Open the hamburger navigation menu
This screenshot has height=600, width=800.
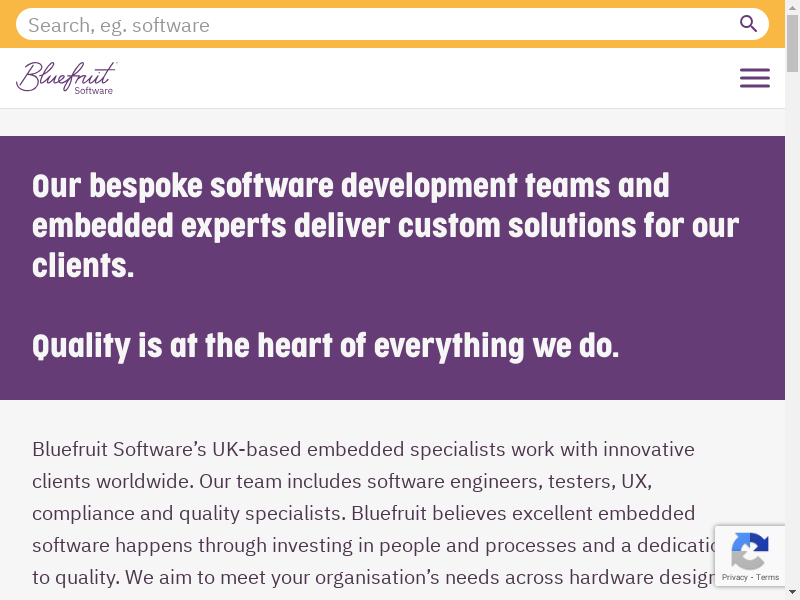pyautogui.click(x=755, y=78)
